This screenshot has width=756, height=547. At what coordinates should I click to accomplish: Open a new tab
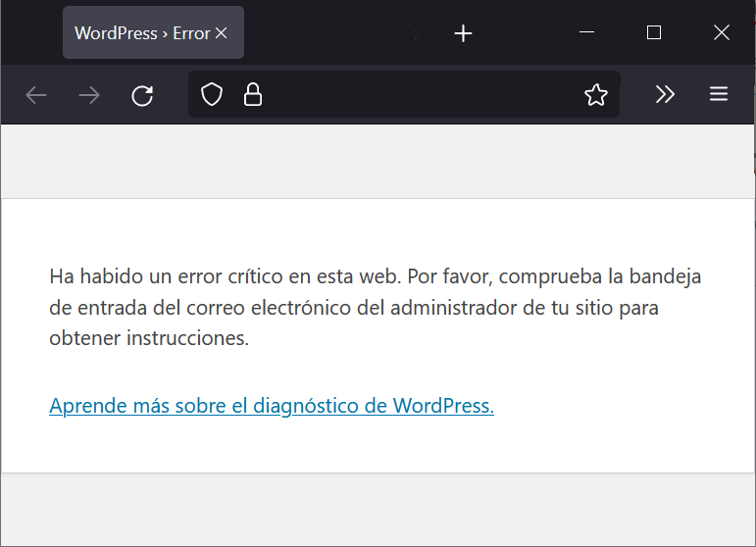pos(464,33)
